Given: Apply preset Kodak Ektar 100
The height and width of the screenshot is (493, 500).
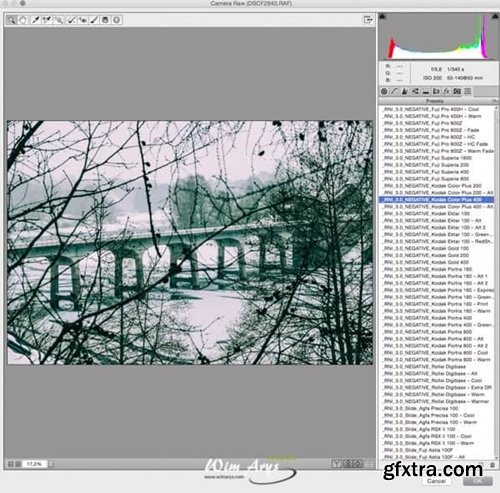Looking at the screenshot, I should 437,214.
